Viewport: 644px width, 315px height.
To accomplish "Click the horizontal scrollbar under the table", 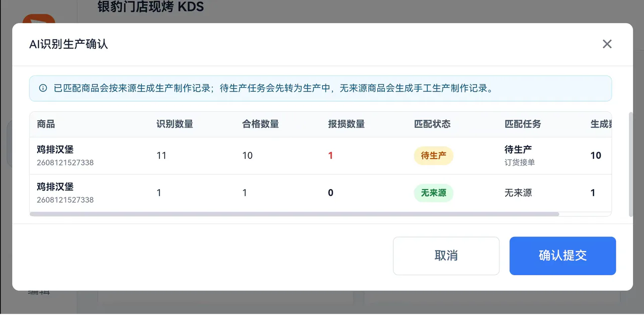I will click(x=294, y=214).
